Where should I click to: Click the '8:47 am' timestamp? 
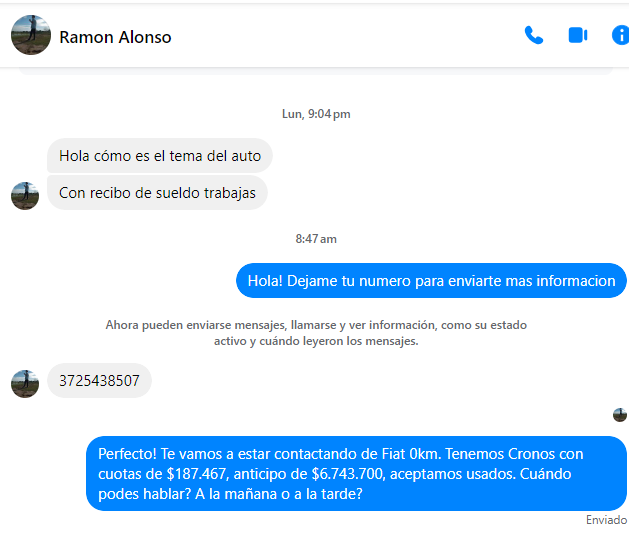pyautogui.click(x=316, y=239)
